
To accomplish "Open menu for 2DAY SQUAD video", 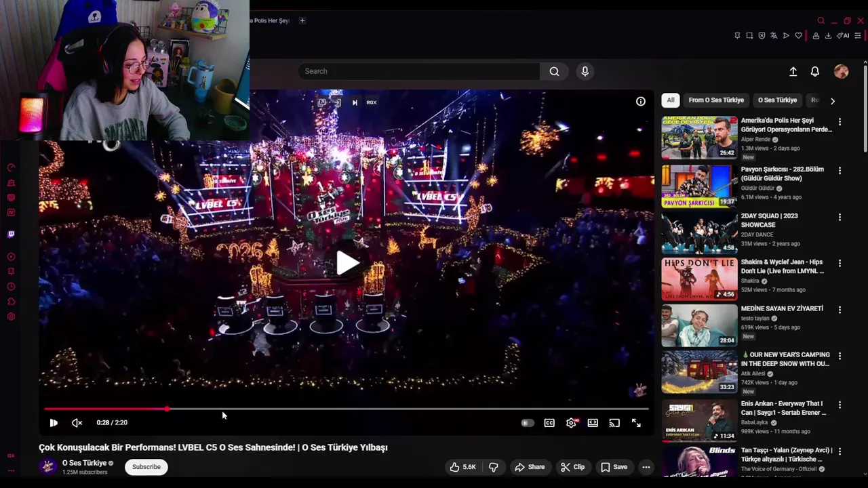I will click(840, 218).
